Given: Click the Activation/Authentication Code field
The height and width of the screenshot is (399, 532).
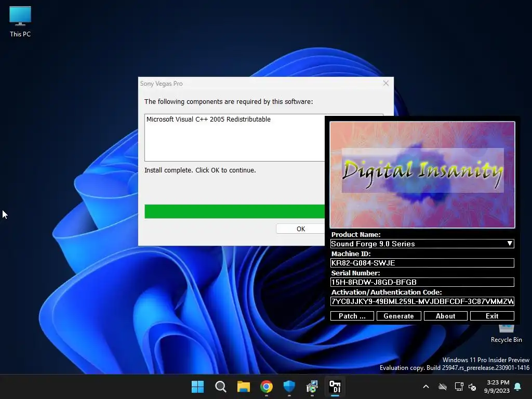Looking at the screenshot, I should [x=422, y=301].
